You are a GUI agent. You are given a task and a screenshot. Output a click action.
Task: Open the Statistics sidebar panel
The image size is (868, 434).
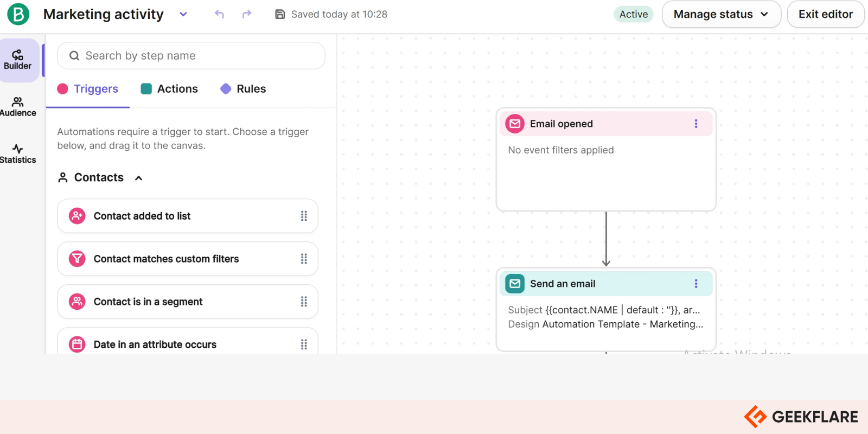[18, 154]
